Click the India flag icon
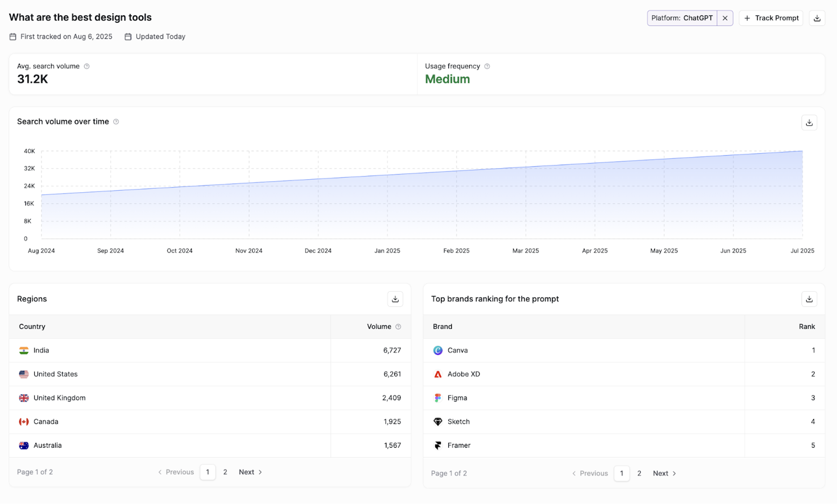This screenshot has height=504, width=837. coord(24,351)
